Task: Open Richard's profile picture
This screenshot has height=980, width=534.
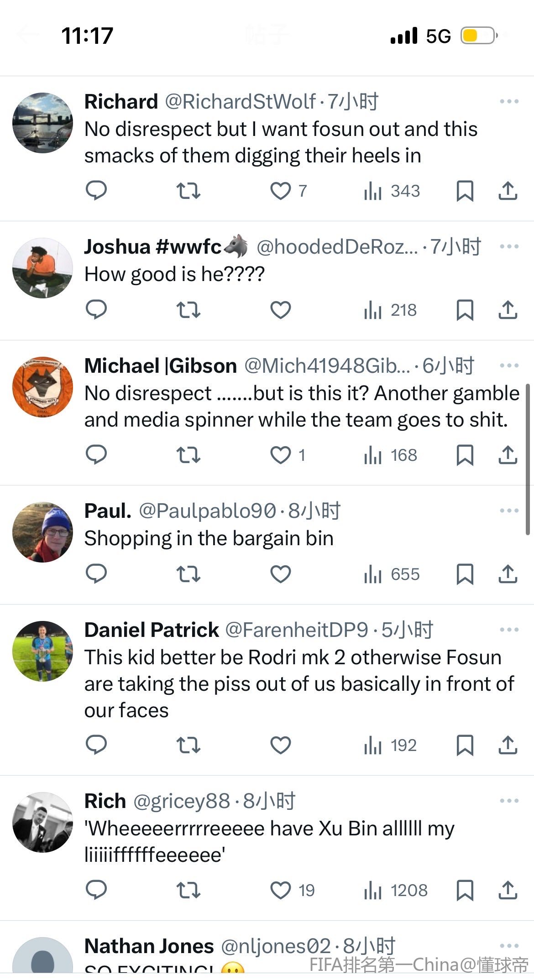Action: pyautogui.click(x=42, y=123)
